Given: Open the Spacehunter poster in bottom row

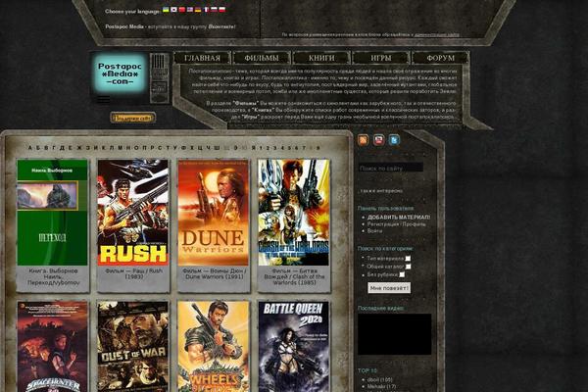Looking at the screenshot, I should click(52, 347).
